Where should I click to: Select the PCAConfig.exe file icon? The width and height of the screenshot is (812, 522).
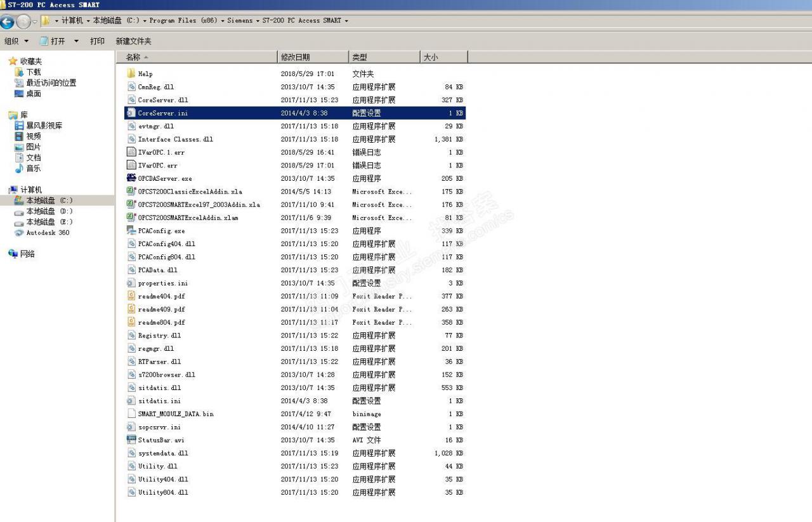(x=131, y=231)
